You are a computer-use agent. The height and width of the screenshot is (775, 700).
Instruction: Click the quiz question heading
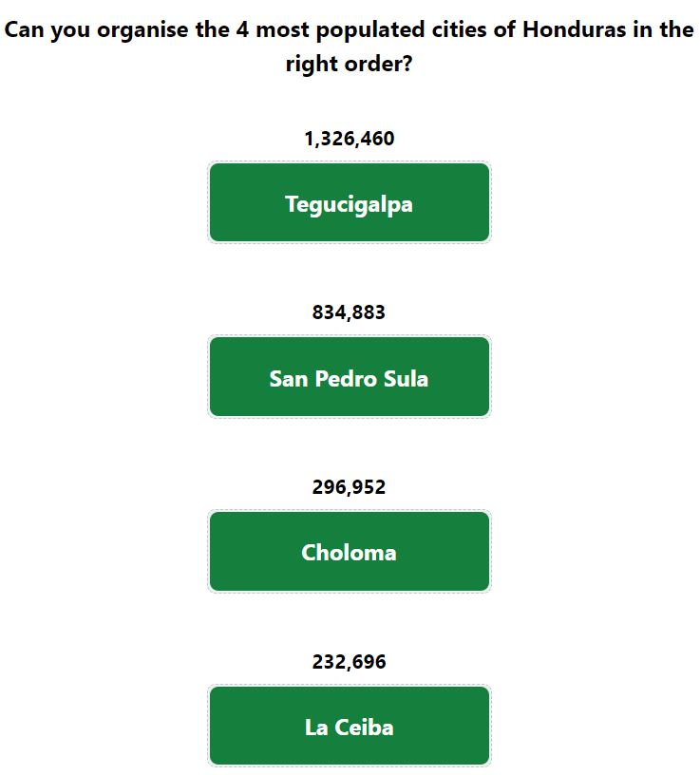coord(349,47)
